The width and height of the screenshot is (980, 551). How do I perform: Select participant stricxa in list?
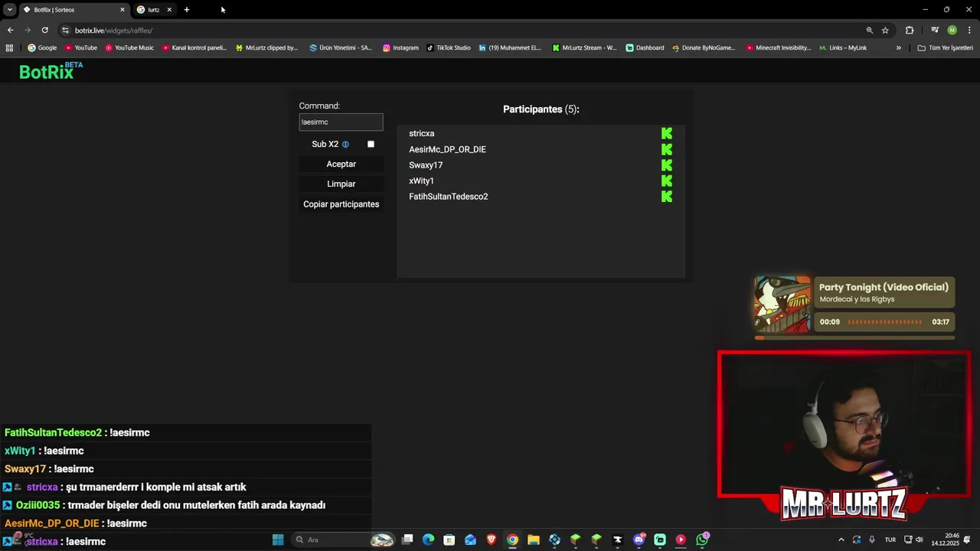[421, 133]
